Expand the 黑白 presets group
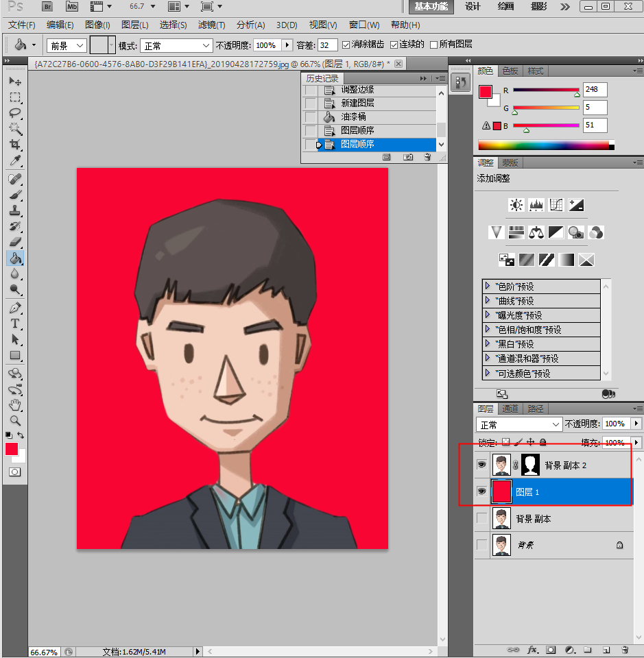Viewport: 644px width, 658px height. pyautogui.click(x=488, y=343)
